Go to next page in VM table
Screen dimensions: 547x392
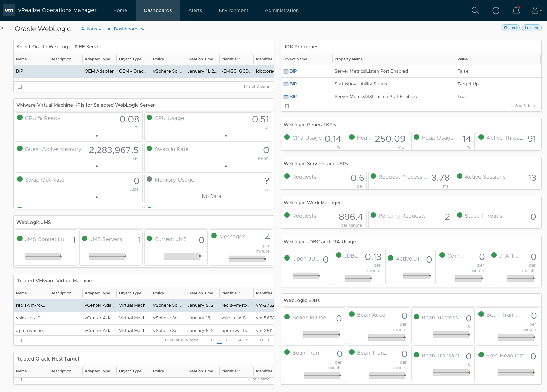pyautogui.click(x=269, y=340)
